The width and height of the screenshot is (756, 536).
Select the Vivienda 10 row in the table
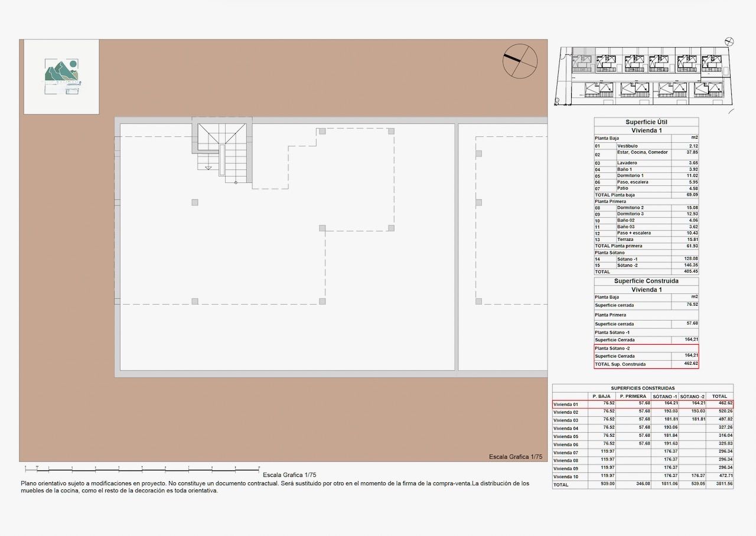[x=643, y=476]
